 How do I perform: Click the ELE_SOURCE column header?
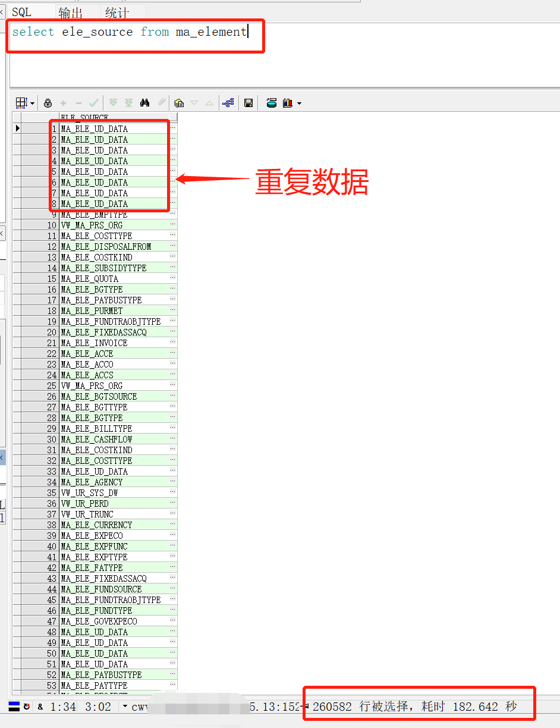point(114,118)
